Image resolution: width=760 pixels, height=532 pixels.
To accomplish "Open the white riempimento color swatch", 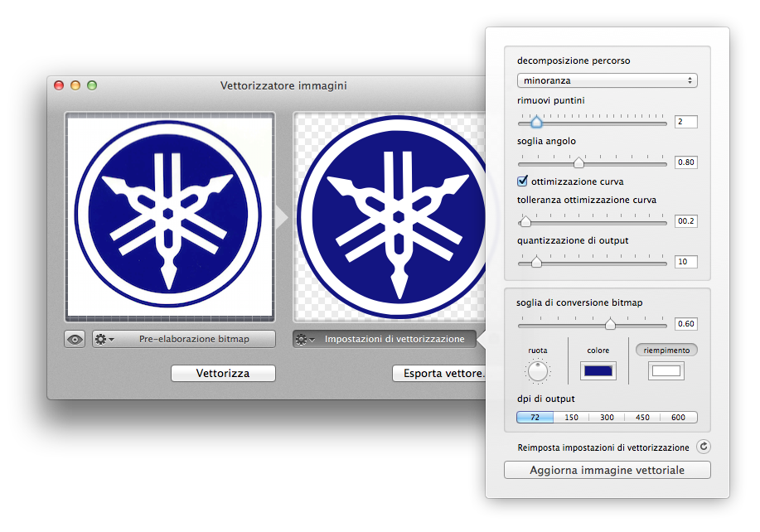I will pyautogui.click(x=666, y=371).
